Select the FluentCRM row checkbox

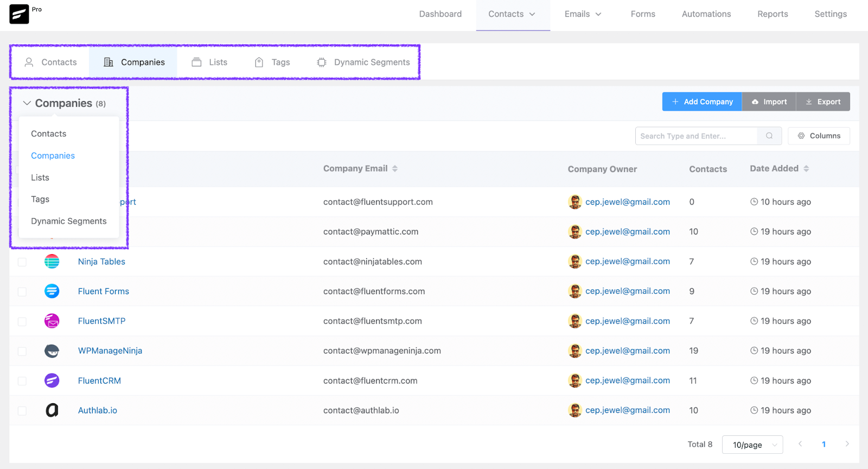[x=22, y=381]
